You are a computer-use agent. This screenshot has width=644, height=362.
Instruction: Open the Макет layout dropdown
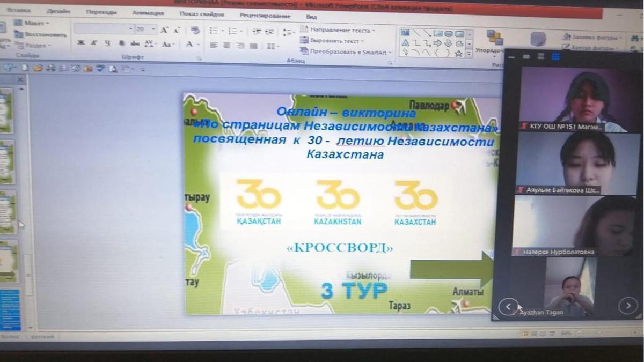(x=32, y=23)
